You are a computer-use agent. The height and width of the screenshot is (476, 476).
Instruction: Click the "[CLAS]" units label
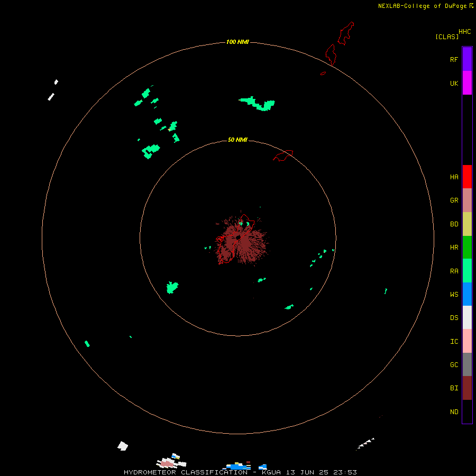pos(447,36)
